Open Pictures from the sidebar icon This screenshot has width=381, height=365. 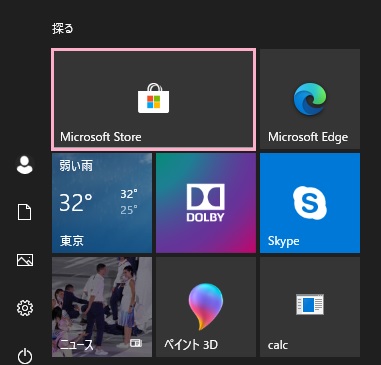pyautogui.click(x=25, y=260)
